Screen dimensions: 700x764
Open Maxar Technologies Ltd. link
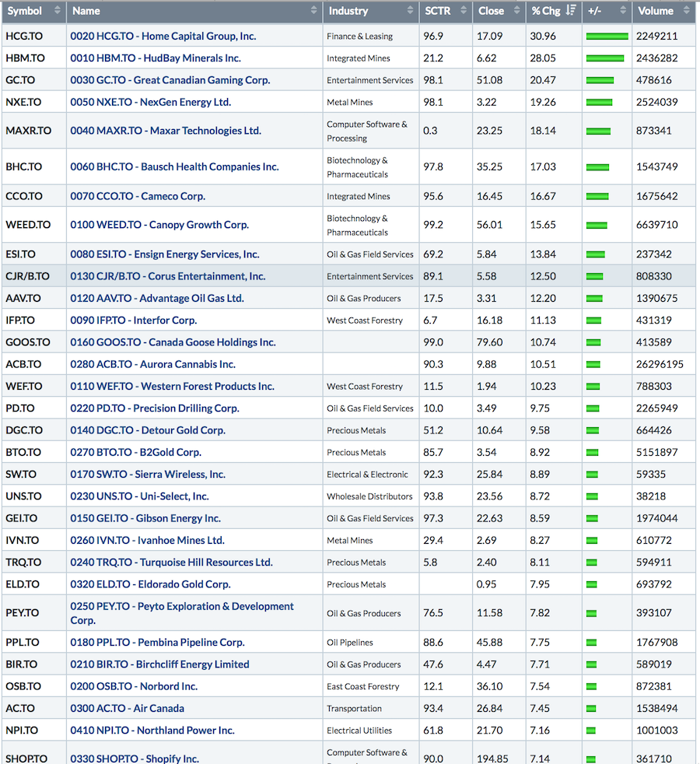point(166,131)
